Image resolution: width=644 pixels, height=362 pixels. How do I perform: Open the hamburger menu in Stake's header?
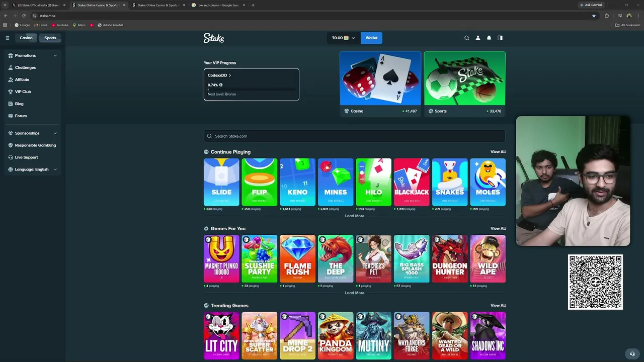[8, 38]
